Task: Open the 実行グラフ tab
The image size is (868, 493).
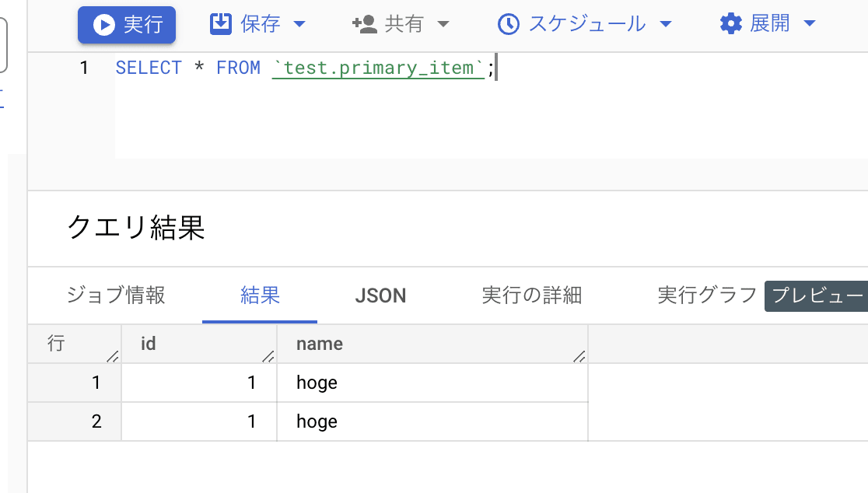Action: click(x=707, y=295)
